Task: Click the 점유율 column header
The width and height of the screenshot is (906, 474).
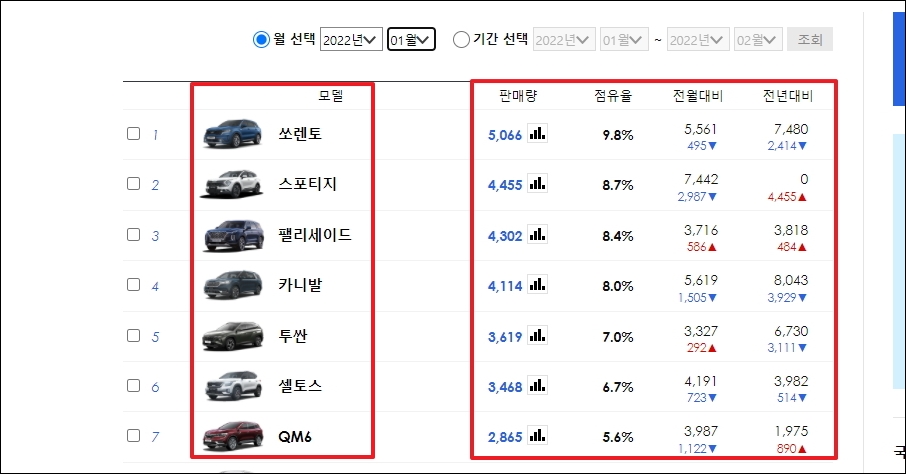Action: tap(613, 95)
